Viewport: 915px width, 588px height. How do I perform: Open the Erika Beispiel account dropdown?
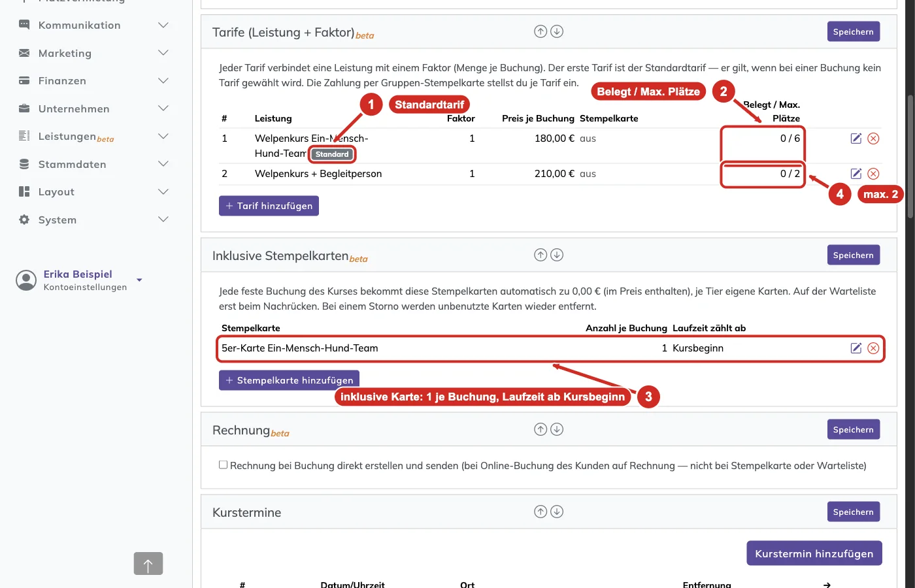tap(139, 280)
